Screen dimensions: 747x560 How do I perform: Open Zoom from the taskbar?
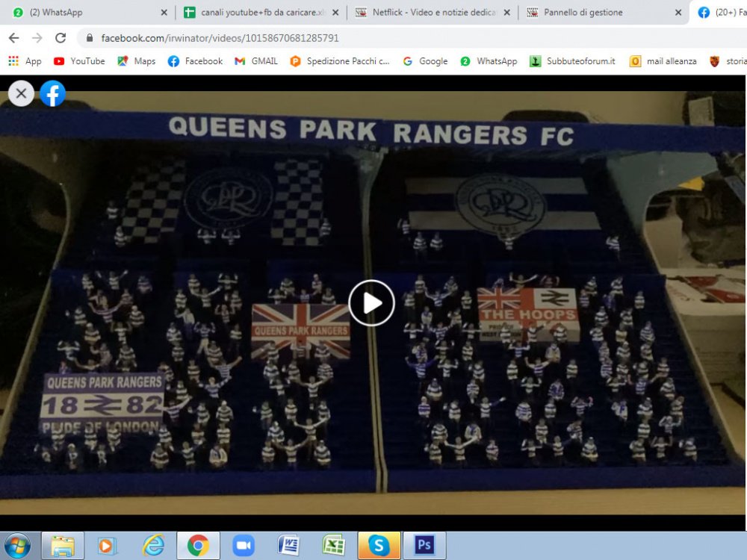tap(244, 546)
